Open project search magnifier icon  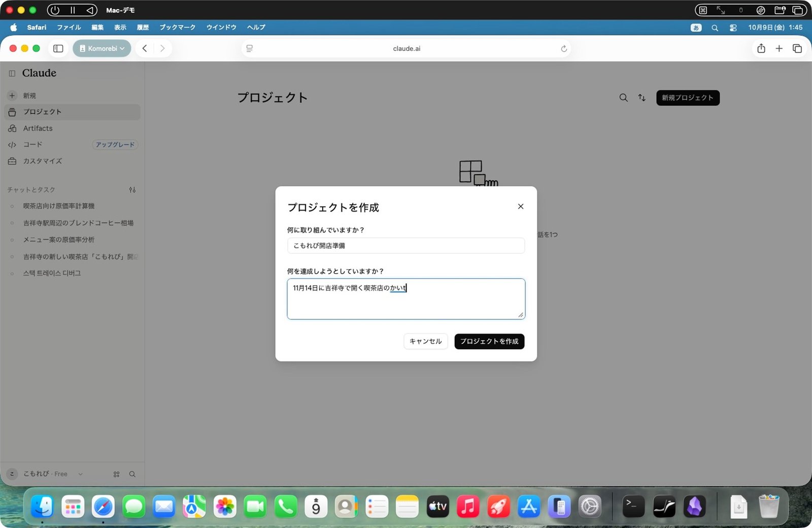point(623,97)
